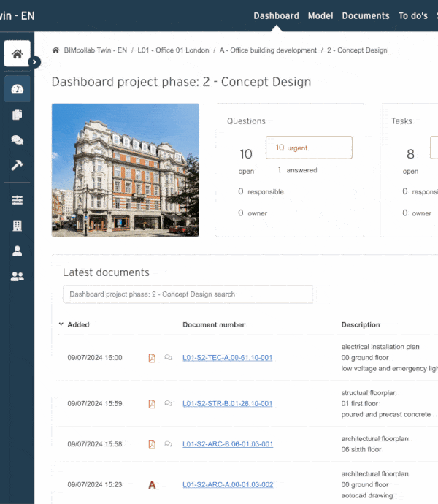This screenshot has height=504, width=438.
Task: Click AutoCAD icon for L01-S2-ARC-A.00-01.03-002
Action: pos(152,485)
